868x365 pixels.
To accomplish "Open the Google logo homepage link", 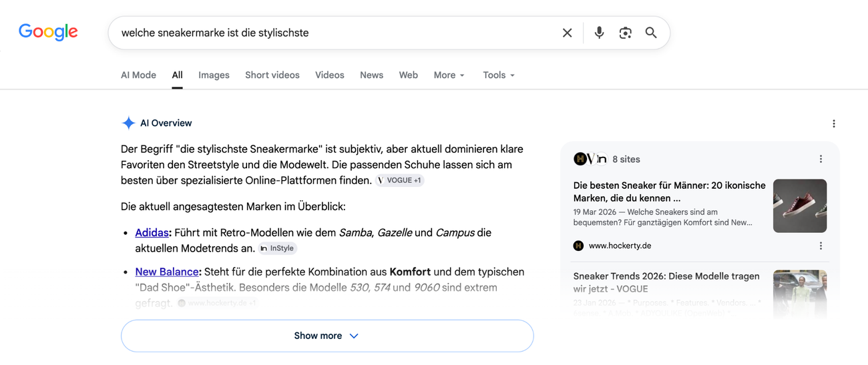I will click(48, 32).
